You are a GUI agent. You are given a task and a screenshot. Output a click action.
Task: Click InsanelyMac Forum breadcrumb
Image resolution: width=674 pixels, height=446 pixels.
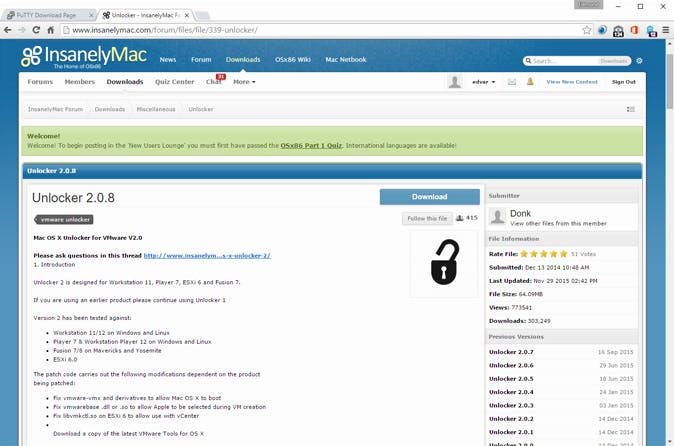[55, 109]
